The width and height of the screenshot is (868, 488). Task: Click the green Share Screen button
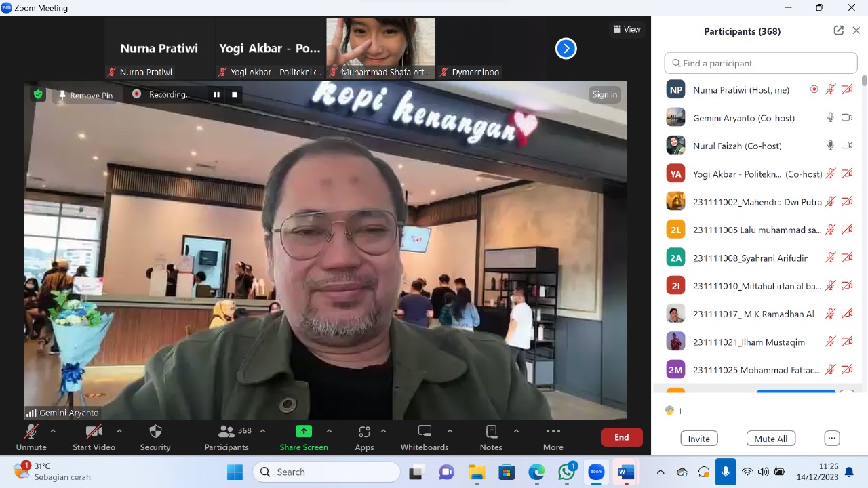(304, 438)
